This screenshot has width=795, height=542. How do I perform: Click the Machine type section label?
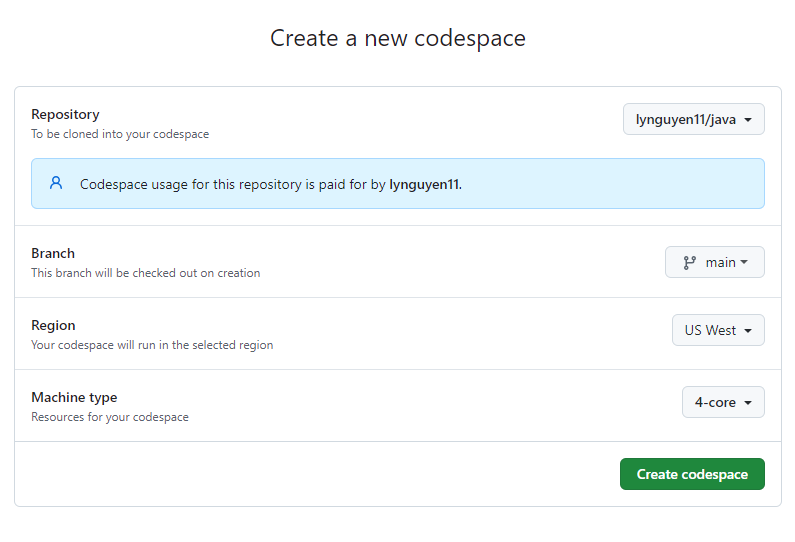pos(74,398)
